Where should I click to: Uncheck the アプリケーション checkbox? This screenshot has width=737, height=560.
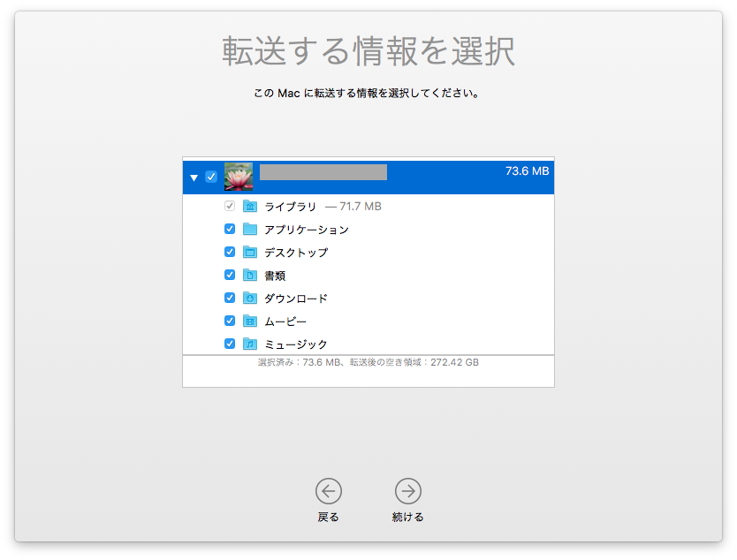pyautogui.click(x=230, y=229)
